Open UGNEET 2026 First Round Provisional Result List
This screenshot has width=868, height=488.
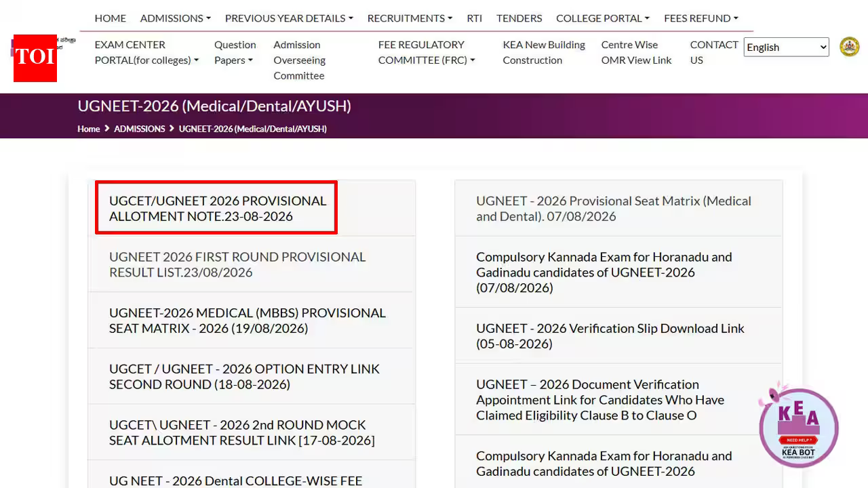coord(237,264)
